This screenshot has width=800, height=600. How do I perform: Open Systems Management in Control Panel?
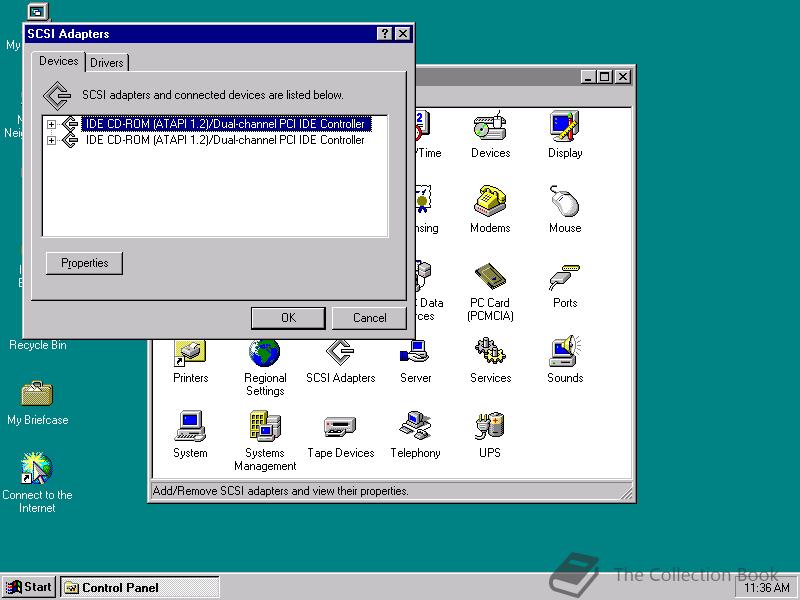[265, 441]
